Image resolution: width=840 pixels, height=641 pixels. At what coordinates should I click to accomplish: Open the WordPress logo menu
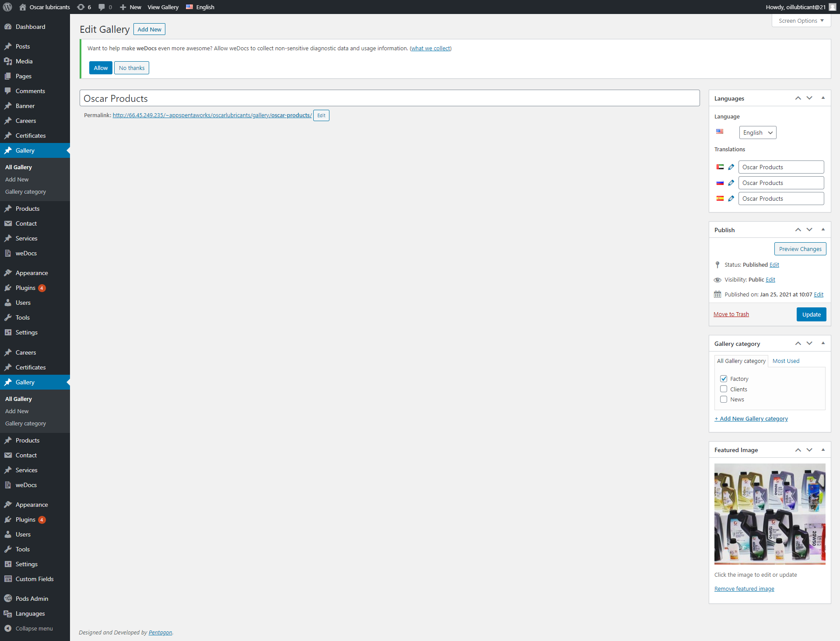pyautogui.click(x=7, y=7)
